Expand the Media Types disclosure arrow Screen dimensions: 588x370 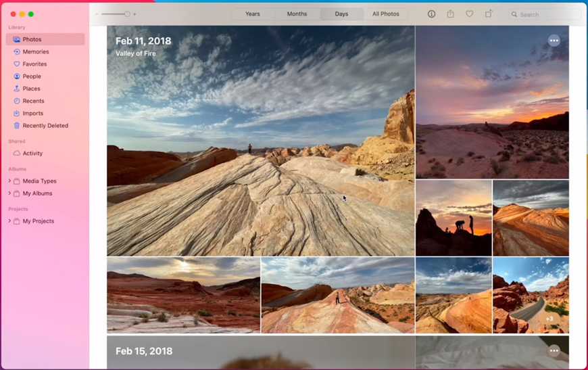pos(9,181)
